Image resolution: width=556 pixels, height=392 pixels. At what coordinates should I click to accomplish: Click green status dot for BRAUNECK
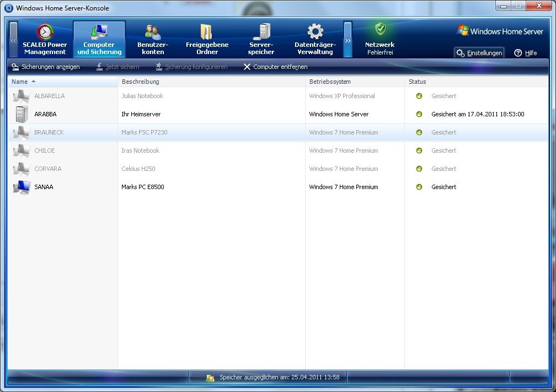(419, 132)
